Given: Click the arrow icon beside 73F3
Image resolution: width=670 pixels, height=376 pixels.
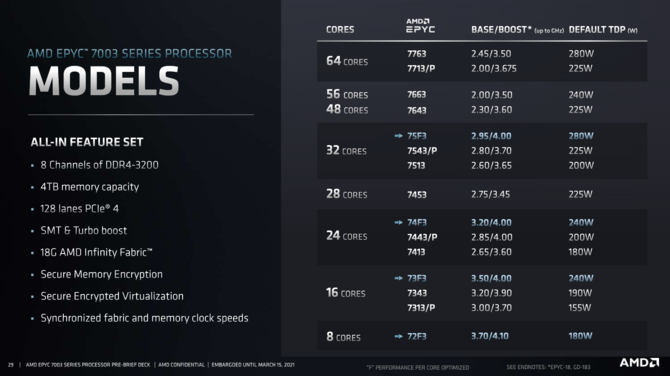Looking at the screenshot, I should (x=398, y=278).
